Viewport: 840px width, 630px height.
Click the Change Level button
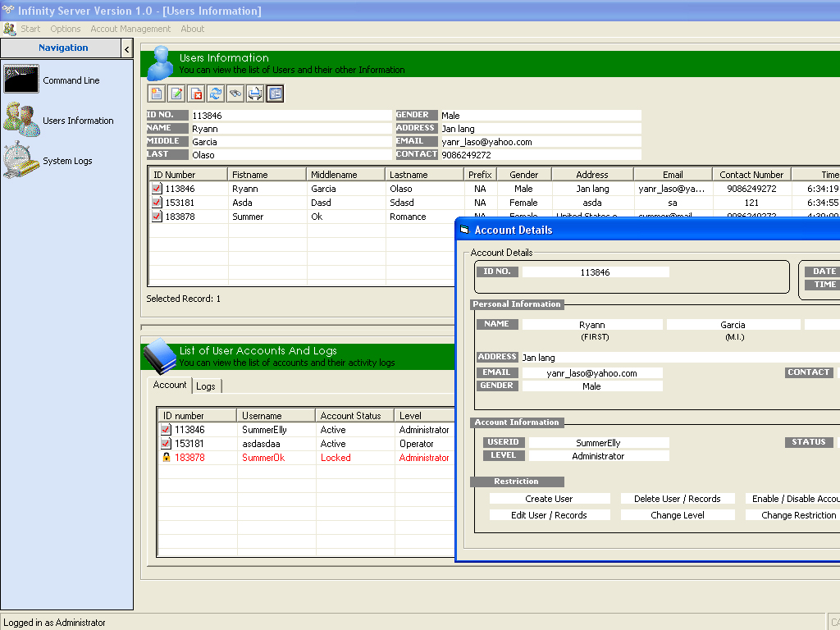[677, 515]
